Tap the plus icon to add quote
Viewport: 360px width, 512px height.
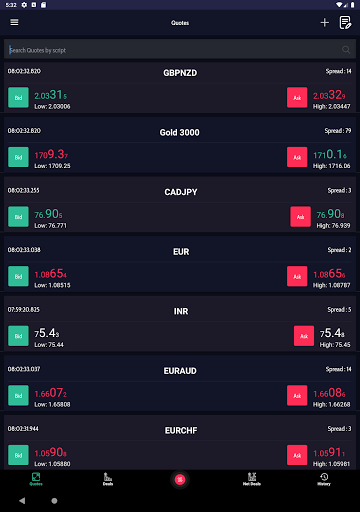(324, 23)
